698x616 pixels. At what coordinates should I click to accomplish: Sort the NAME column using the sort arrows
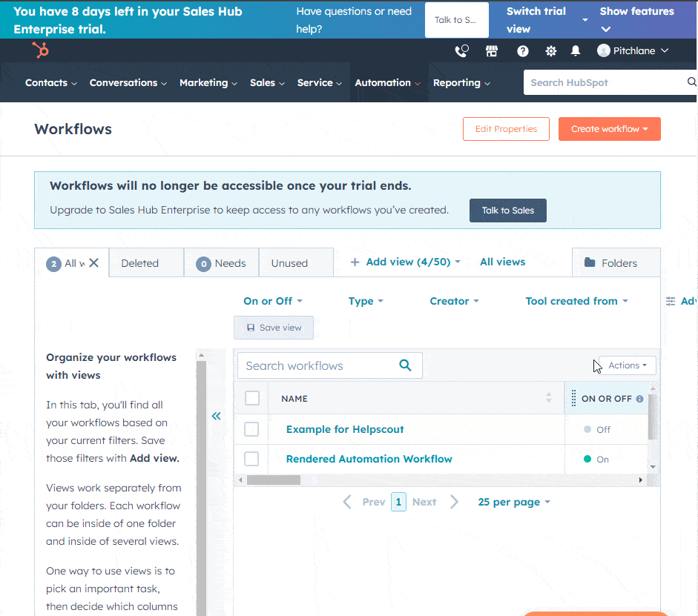tap(549, 397)
